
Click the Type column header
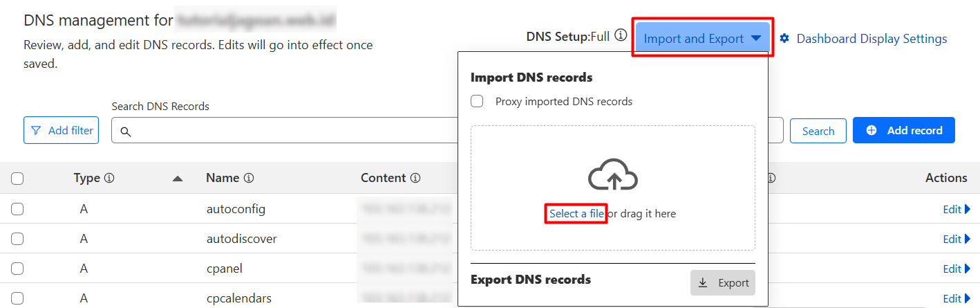point(87,178)
